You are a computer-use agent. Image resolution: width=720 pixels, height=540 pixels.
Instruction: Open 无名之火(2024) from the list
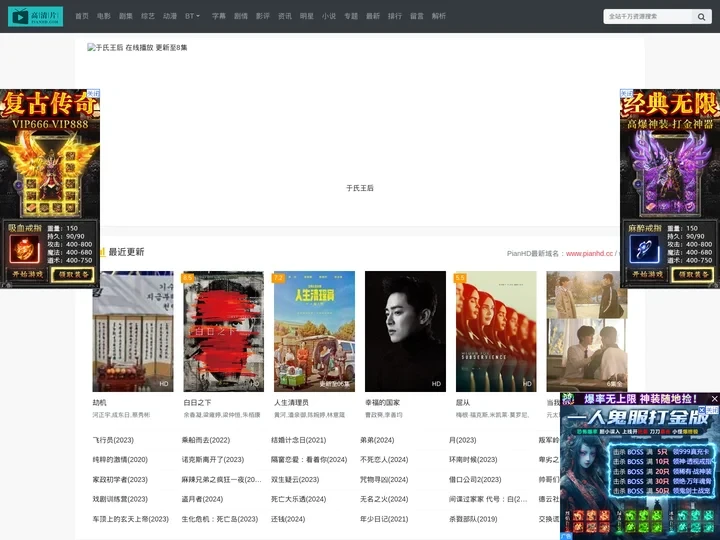384,499
